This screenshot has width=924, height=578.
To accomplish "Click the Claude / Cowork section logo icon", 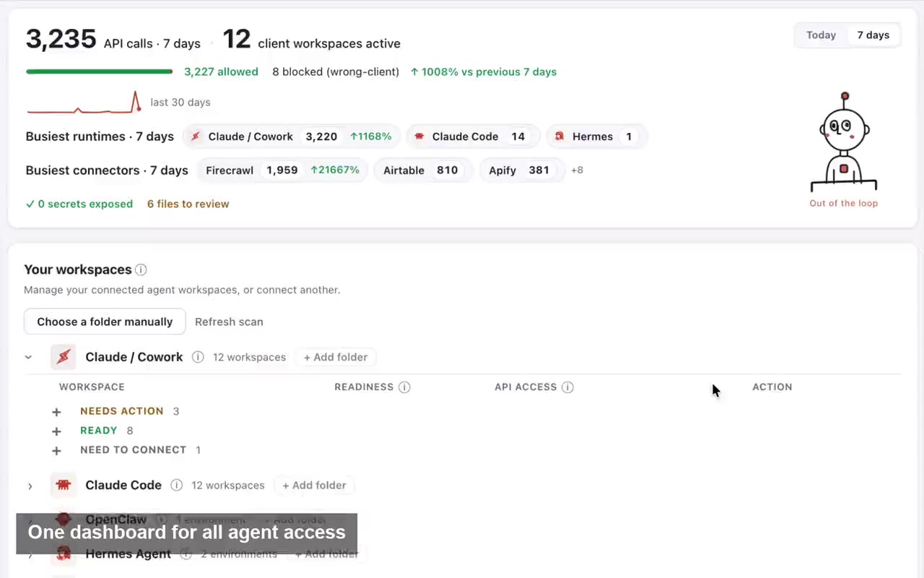I will [x=64, y=357].
